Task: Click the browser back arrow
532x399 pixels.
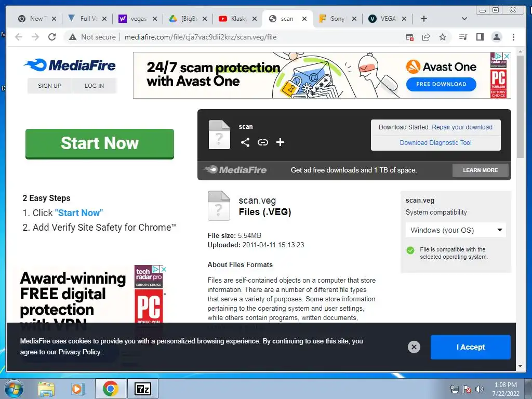Action: point(19,37)
